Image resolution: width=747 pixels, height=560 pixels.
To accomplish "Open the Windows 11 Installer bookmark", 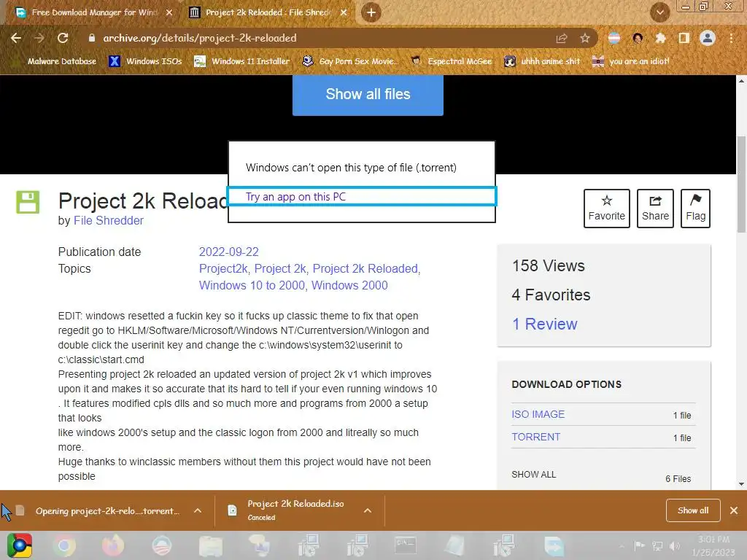I will pyautogui.click(x=242, y=61).
